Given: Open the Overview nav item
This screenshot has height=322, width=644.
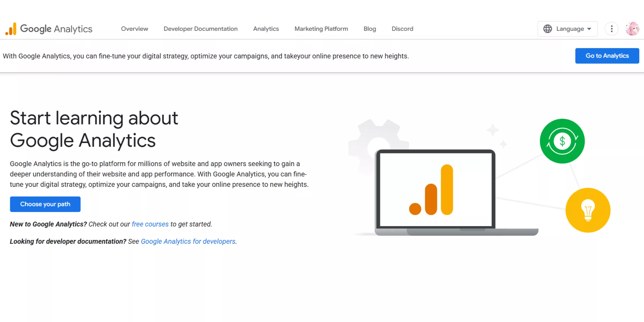Looking at the screenshot, I should pos(134,29).
